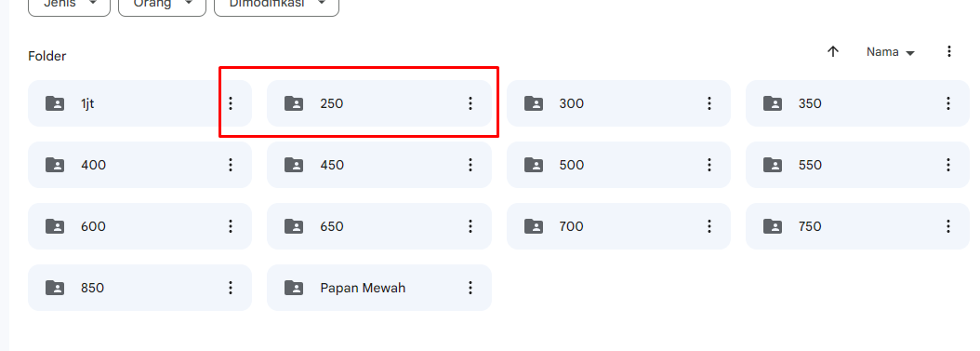Open the Jenis filter dropdown

70,5
